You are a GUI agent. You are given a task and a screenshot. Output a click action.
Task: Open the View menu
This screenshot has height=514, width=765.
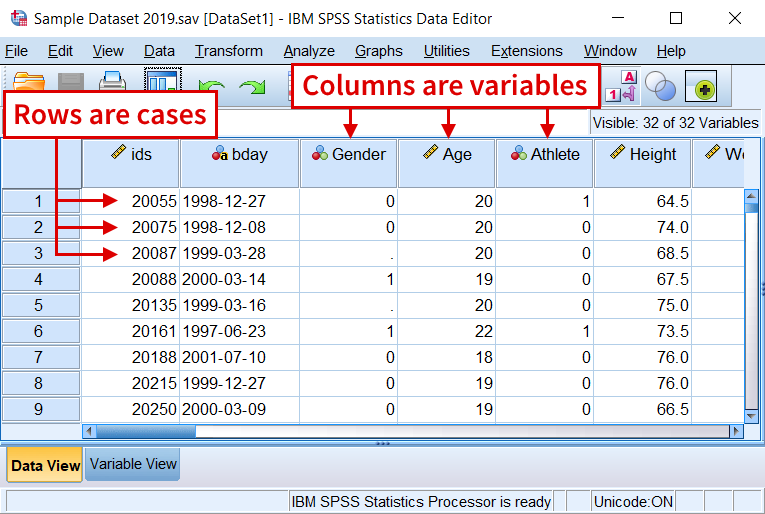point(108,51)
